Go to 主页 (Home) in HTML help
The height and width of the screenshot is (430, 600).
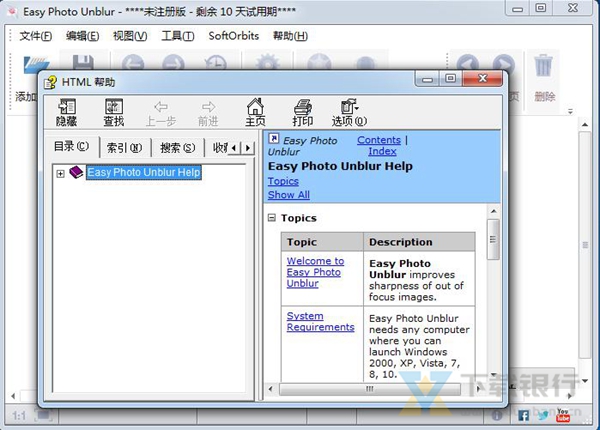tap(255, 112)
